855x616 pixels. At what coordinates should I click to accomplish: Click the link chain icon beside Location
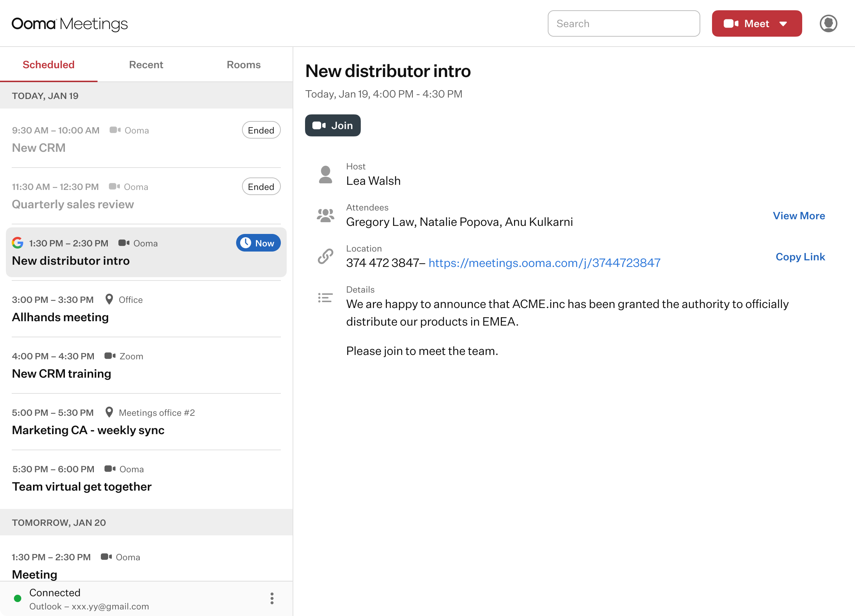click(325, 256)
